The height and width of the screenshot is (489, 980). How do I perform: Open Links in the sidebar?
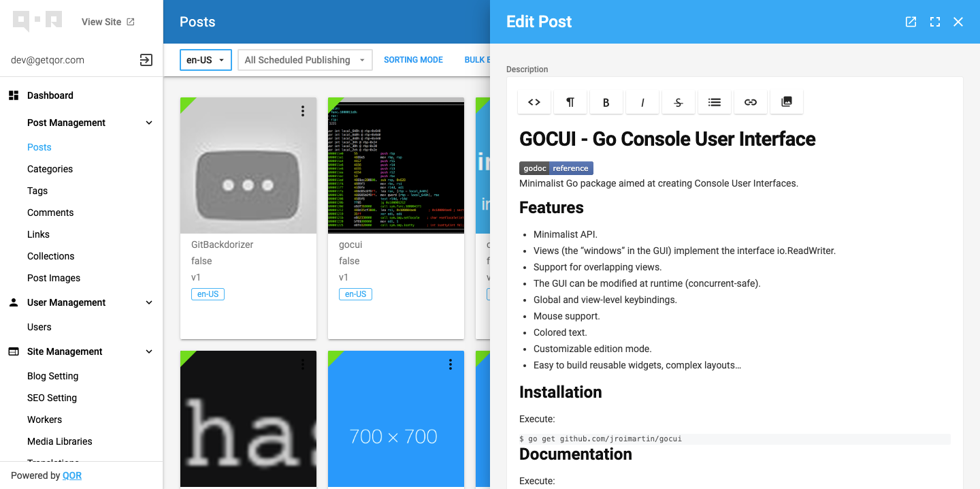click(x=38, y=234)
